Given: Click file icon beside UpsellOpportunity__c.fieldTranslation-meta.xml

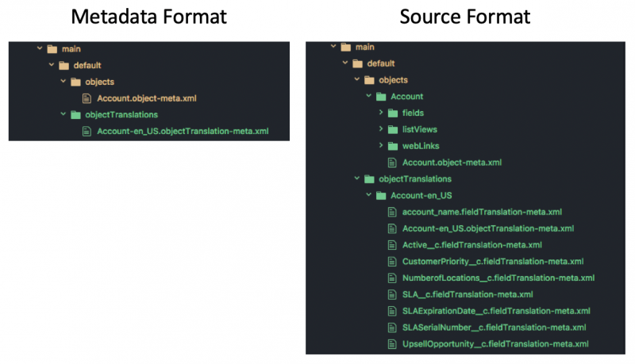Looking at the screenshot, I should tap(392, 344).
